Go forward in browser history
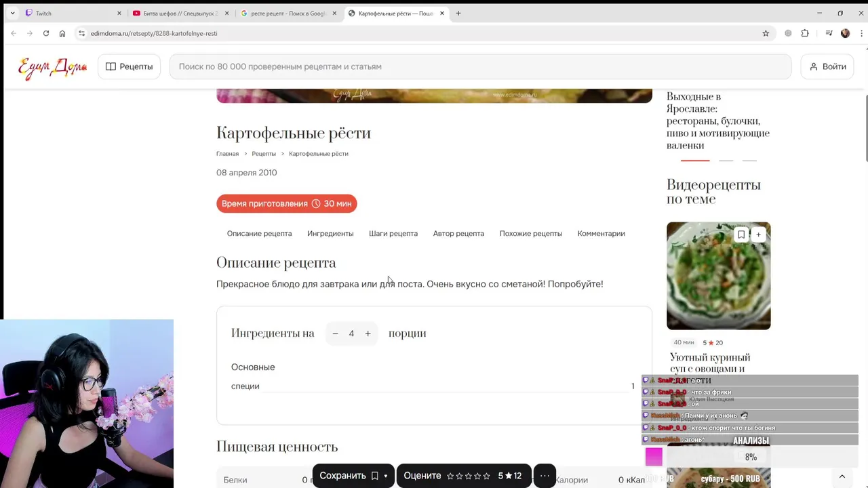The image size is (868, 488). click(30, 33)
